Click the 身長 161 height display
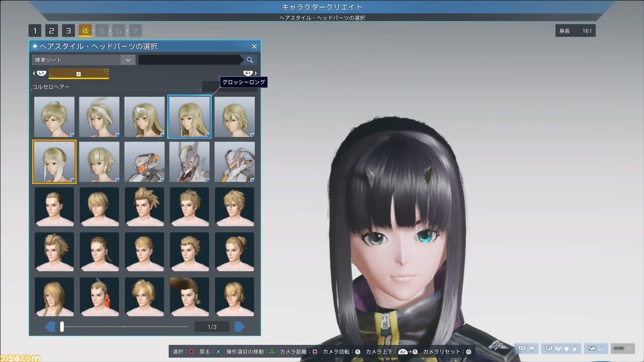Viewport: 644px width, 362px height. [x=575, y=31]
